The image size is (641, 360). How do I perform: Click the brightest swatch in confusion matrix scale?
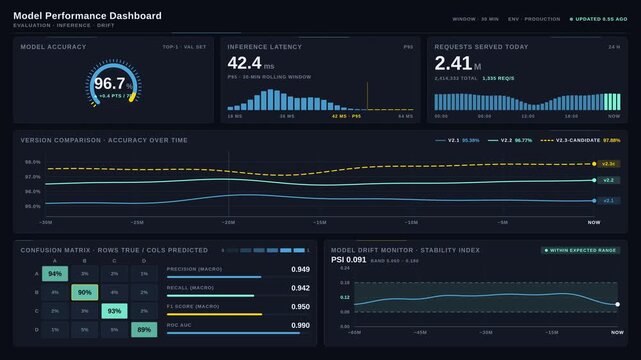pos(299,250)
